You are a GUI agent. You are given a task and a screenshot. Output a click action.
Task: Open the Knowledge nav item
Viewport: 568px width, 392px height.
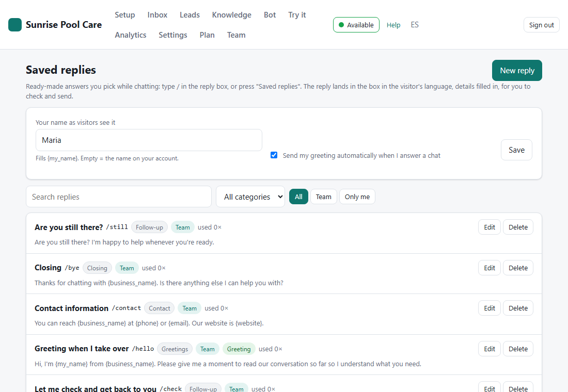click(x=231, y=15)
